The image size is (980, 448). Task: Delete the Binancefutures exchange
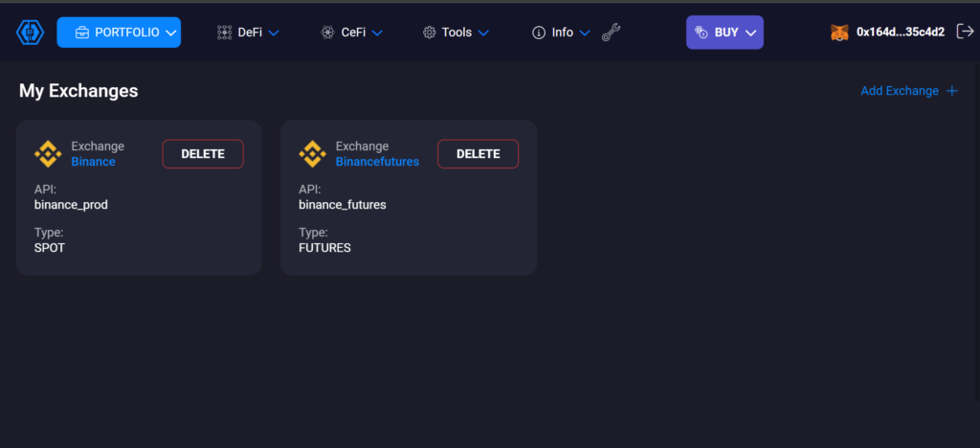coord(478,154)
